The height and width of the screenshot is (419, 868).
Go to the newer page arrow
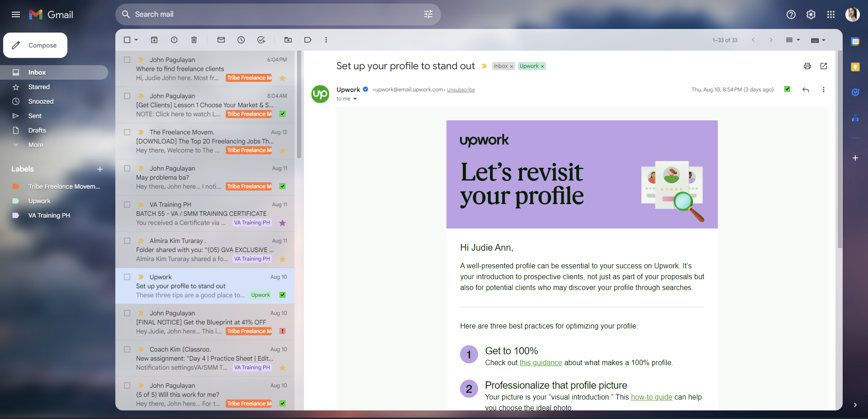coord(753,40)
